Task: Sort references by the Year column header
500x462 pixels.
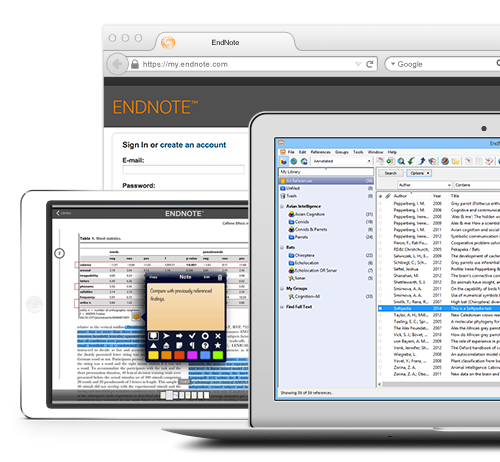Action: point(437,196)
